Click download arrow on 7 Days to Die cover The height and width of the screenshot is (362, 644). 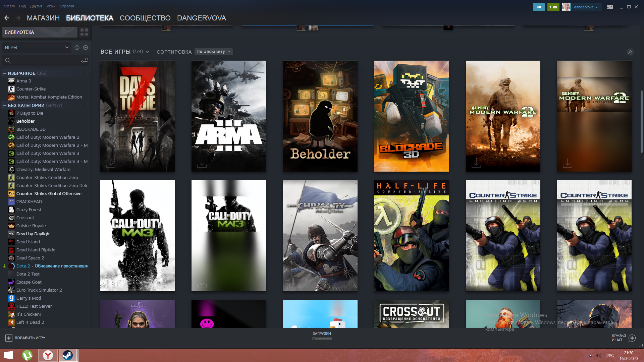point(111,163)
